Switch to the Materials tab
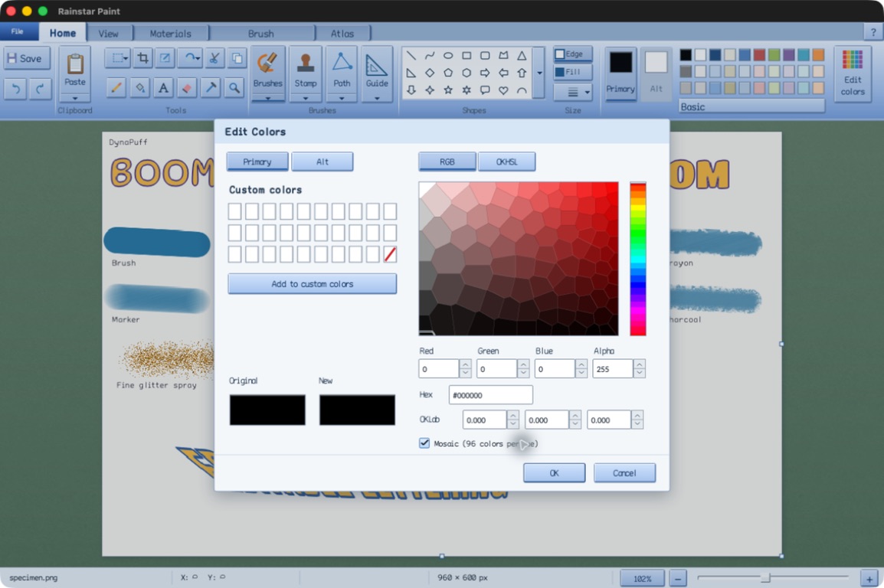Screen dimensions: 884x588 tap(170, 34)
